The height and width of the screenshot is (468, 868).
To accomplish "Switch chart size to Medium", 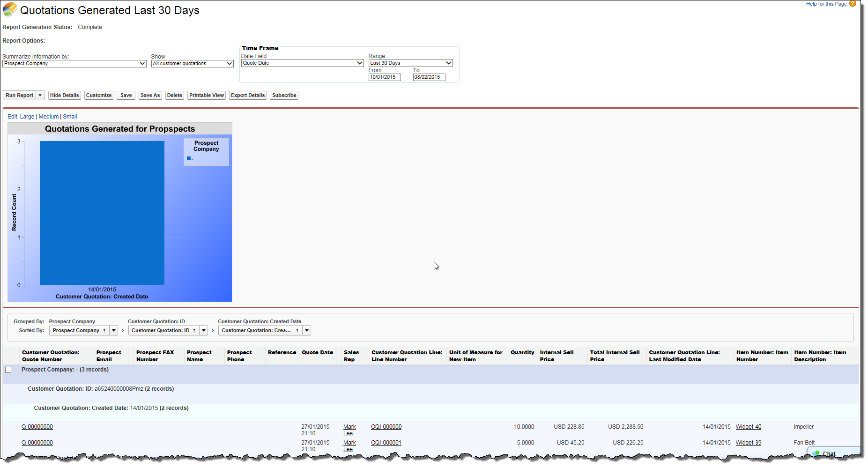I will point(49,117).
